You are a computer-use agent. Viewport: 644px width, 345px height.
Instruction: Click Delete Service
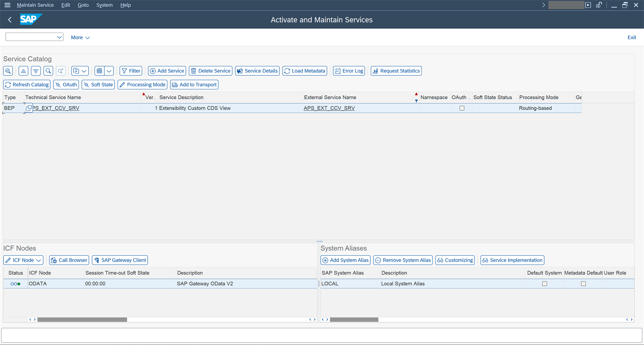click(x=211, y=71)
